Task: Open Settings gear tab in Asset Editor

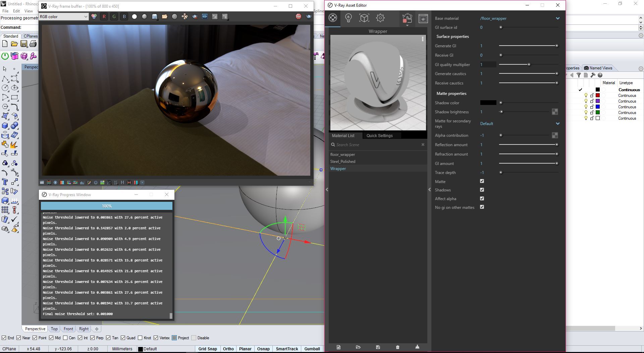Action: click(x=380, y=18)
